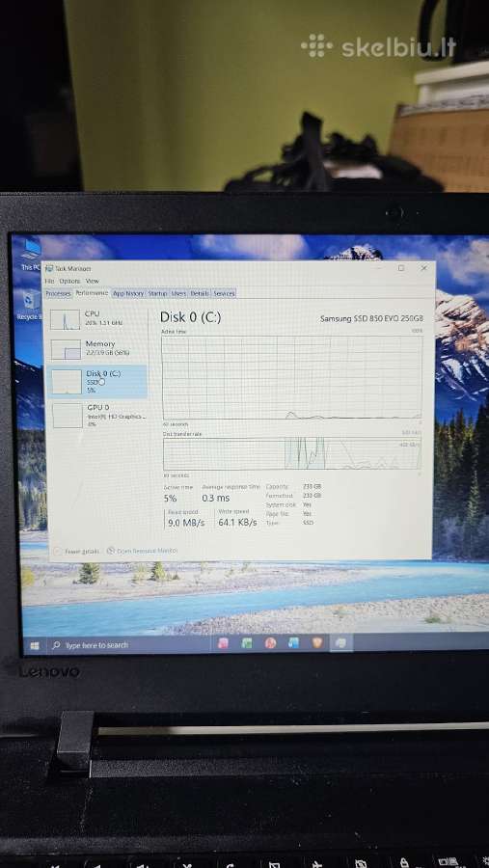This screenshot has width=489, height=868.
Task: Open the Brave browser taskbar icon
Action: point(317,642)
